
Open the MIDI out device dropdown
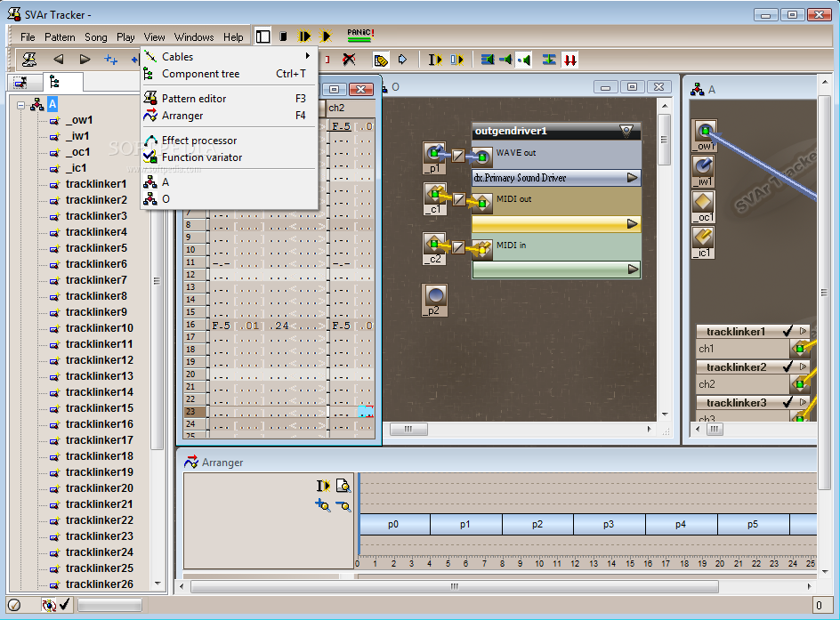[x=633, y=223]
